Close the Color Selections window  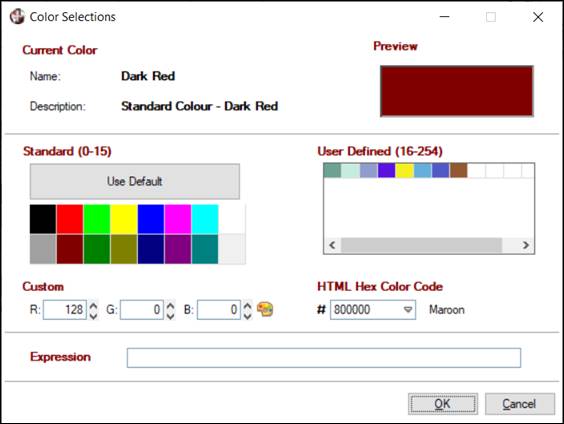pos(538,17)
